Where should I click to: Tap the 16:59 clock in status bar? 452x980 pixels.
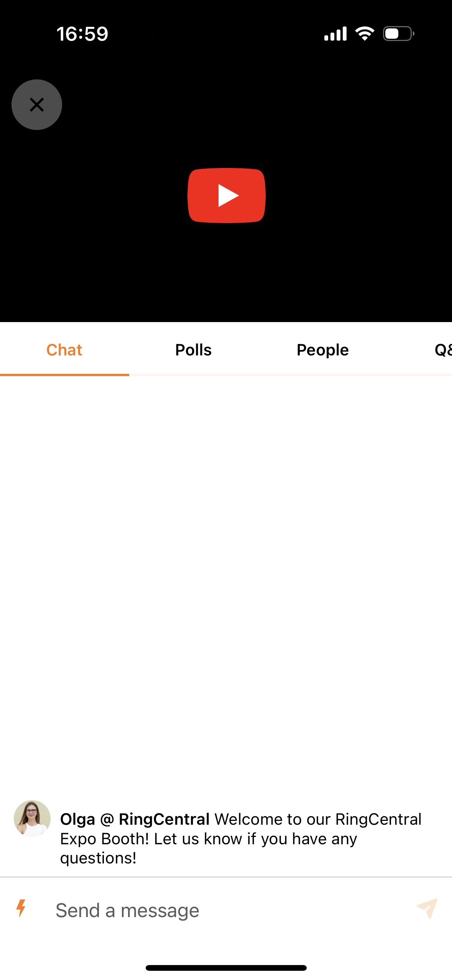pos(82,34)
